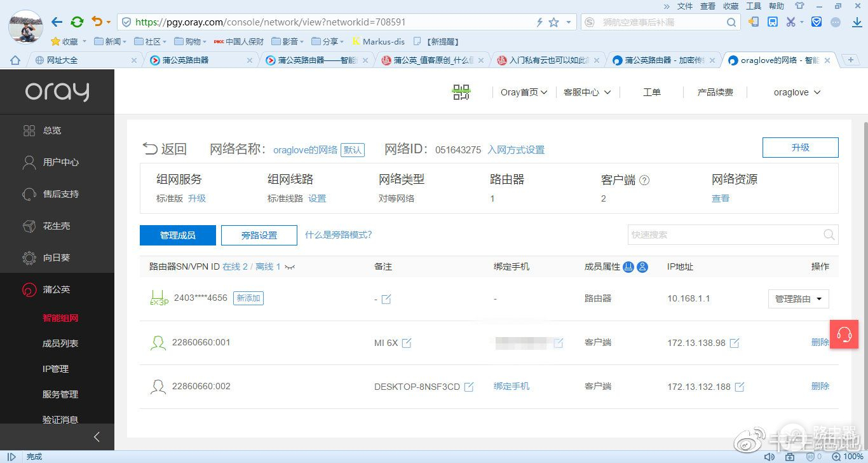This screenshot has height=463, width=868.
Task: Open the 入网方式设置 link
Action: (x=516, y=150)
